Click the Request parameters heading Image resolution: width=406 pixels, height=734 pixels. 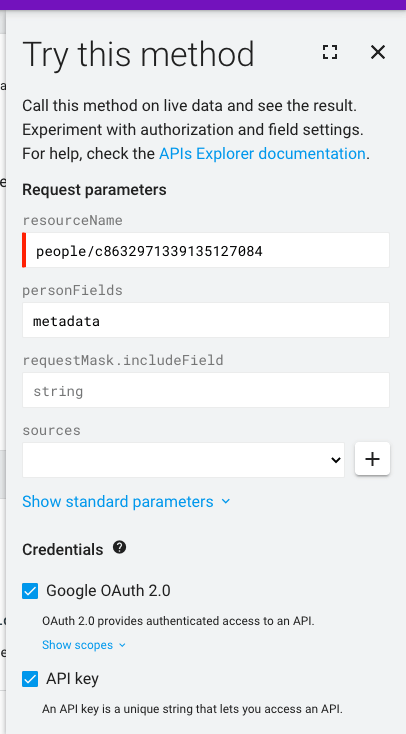94,190
